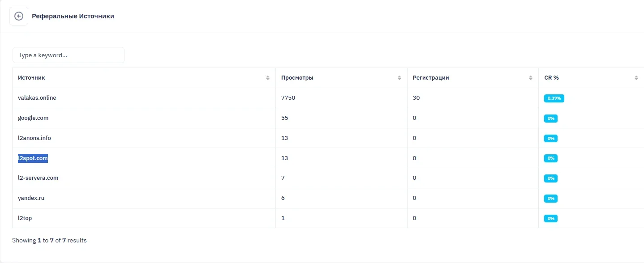
Task: Select the l2-servera.com source entry
Action: (38, 178)
